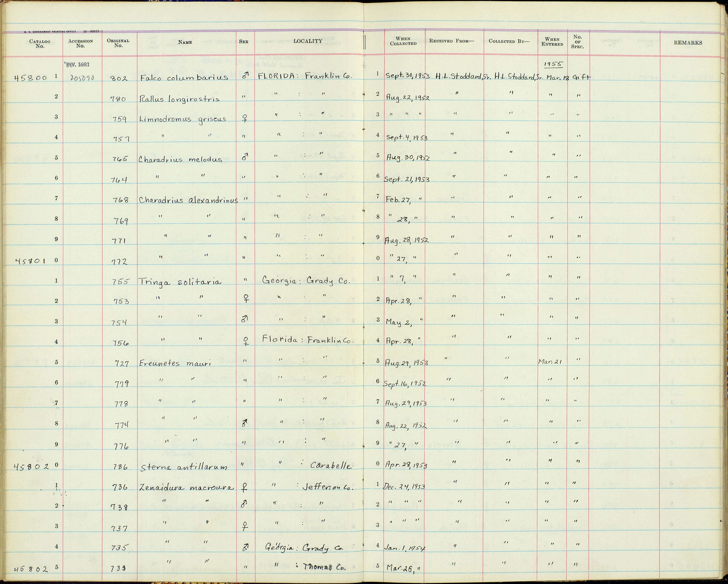Click the name 'Charadrius melodus'
728x584 pixels.
180,159
